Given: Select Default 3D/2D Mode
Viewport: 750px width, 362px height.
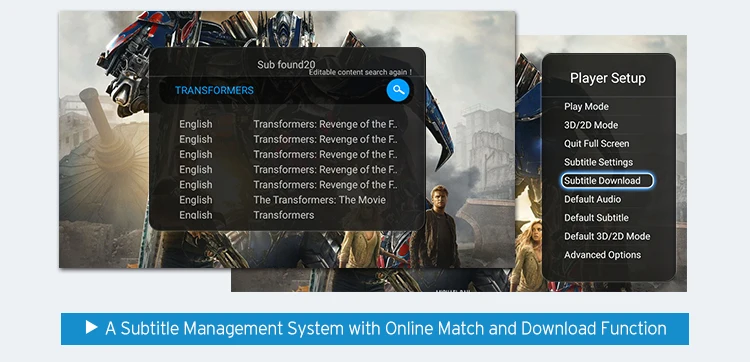Looking at the screenshot, I should tap(607, 236).
